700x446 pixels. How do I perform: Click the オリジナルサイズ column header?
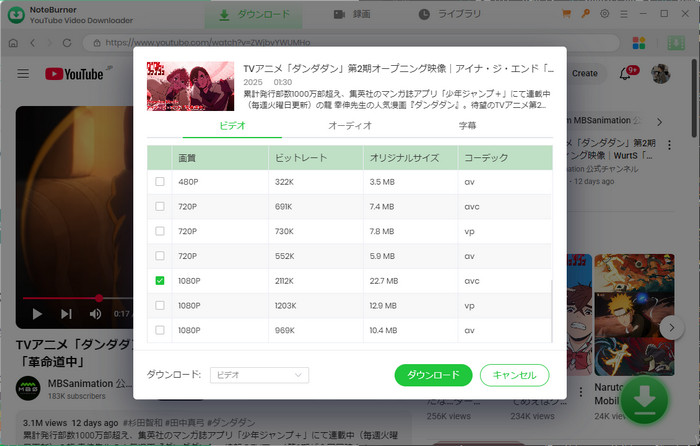click(410, 158)
